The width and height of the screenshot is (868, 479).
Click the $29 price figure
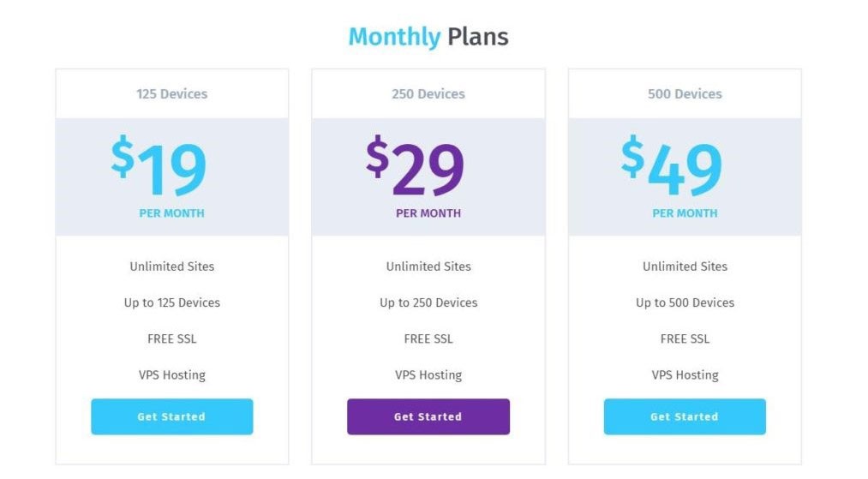pyautogui.click(x=416, y=168)
